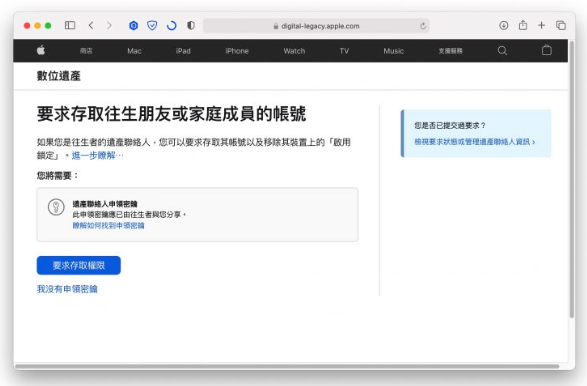587x386 pixels.
Task: Open the iPad menu item
Action: coord(183,51)
